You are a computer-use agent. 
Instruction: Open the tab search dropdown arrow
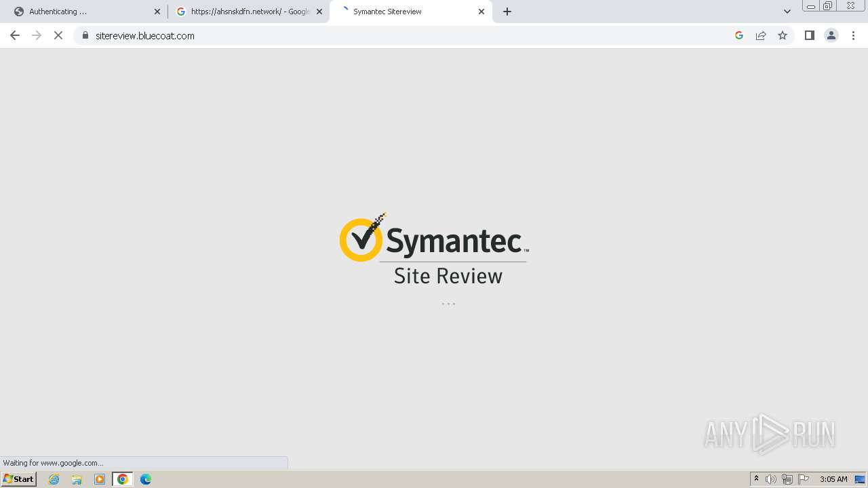[x=787, y=12]
